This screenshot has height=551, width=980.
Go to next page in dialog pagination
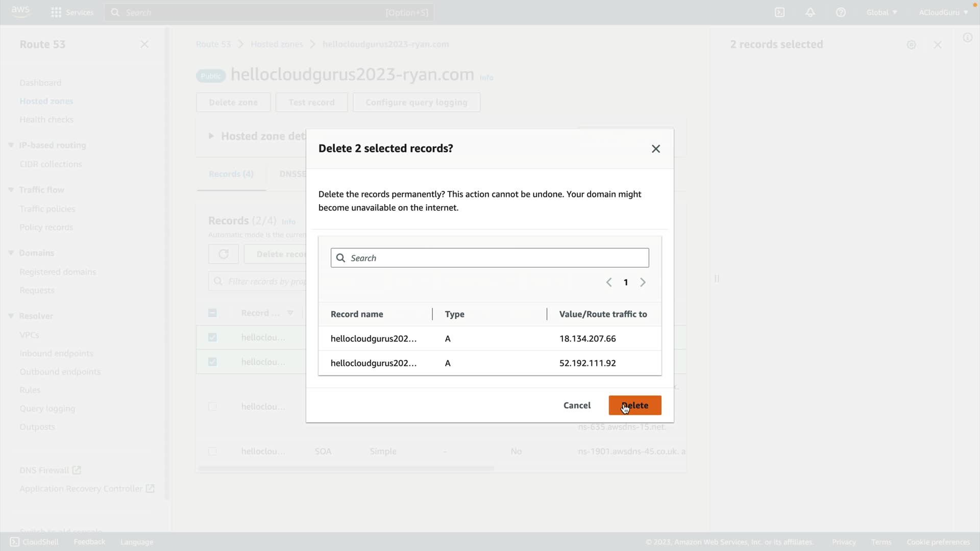[643, 282]
